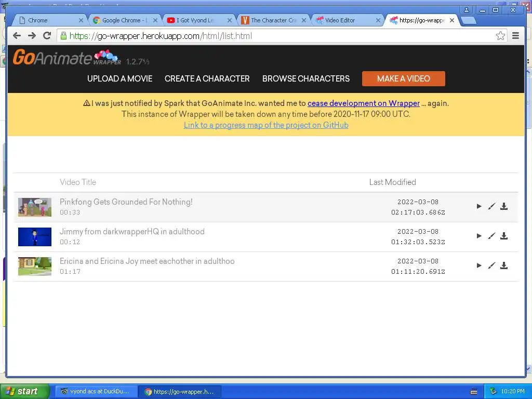Click the green padlock security icon
This screenshot has height=399, width=532.
click(63, 36)
